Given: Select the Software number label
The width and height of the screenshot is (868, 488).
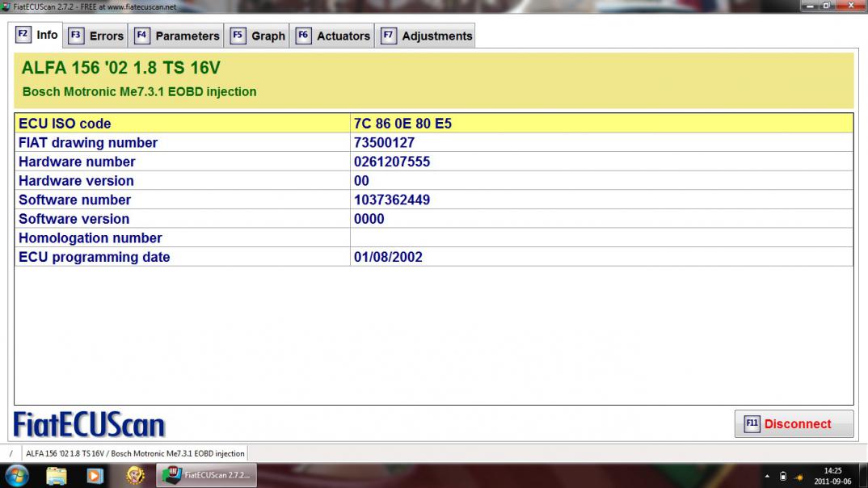Looking at the screenshot, I should pos(74,200).
